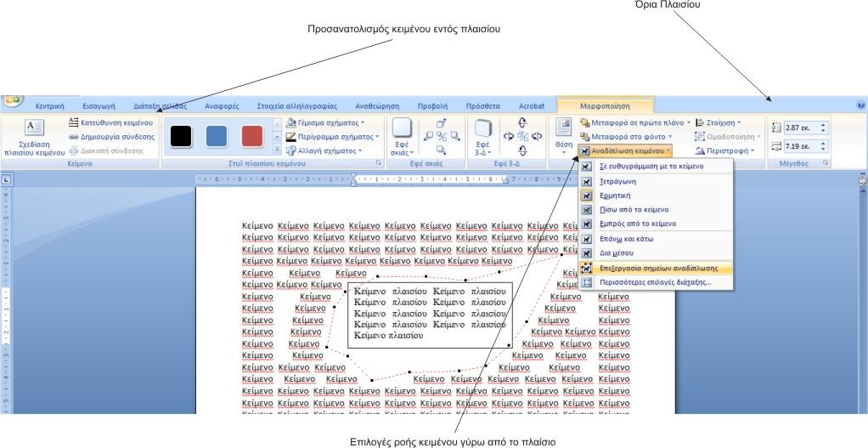
Task: Nudge shadow down
Action: pos(441,150)
